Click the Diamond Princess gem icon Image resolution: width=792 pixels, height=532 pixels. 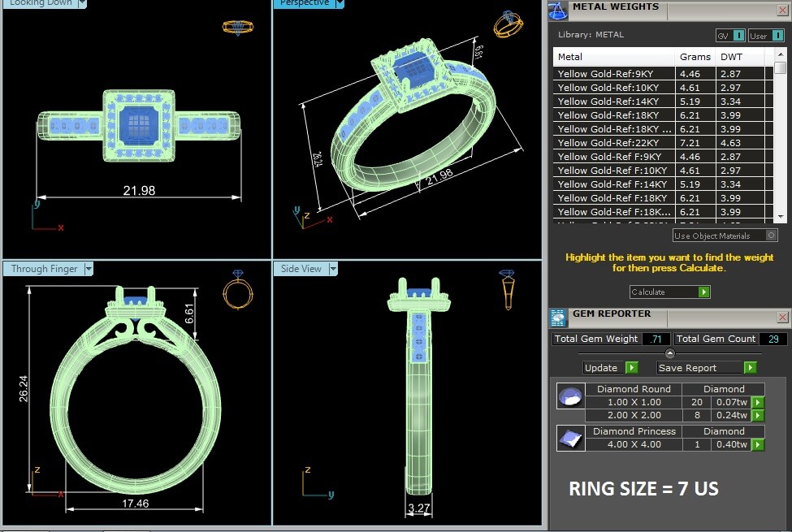pyautogui.click(x=569, y=439)
